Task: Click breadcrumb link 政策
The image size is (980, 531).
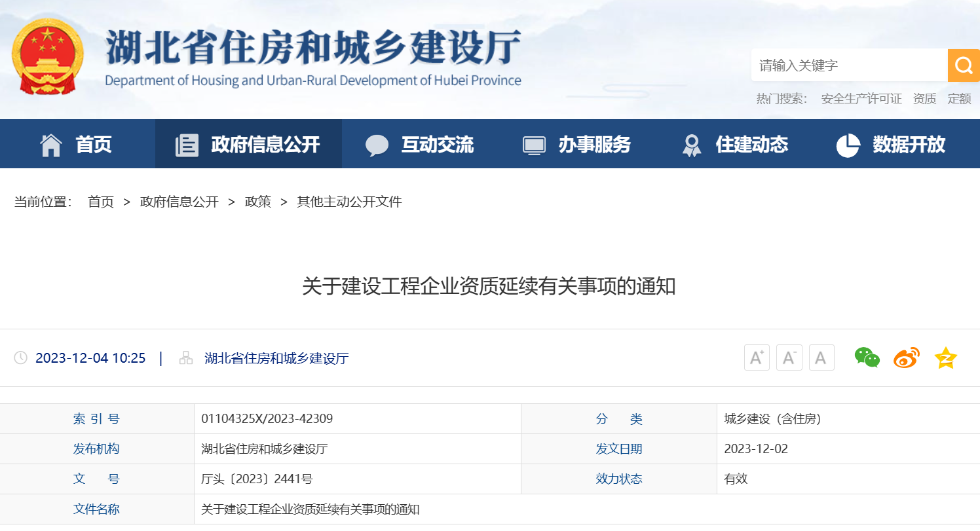Action: (x=257, y=202)
